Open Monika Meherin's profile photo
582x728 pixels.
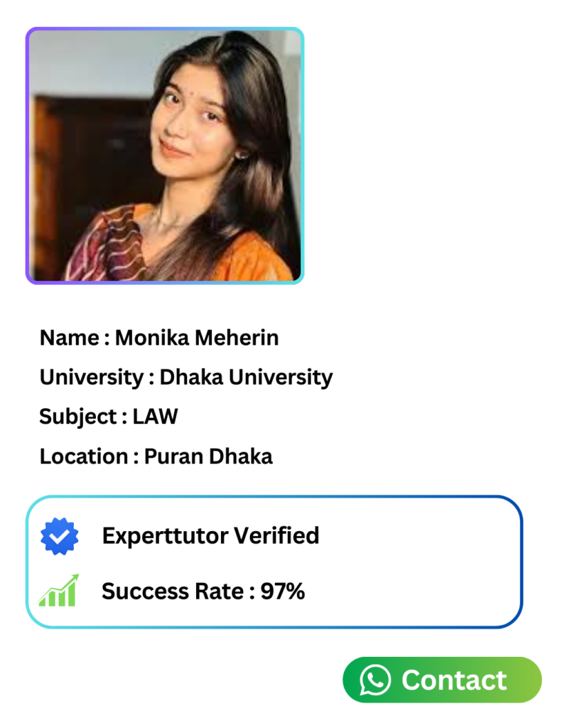pyautogui.click(x=165, y=156)
